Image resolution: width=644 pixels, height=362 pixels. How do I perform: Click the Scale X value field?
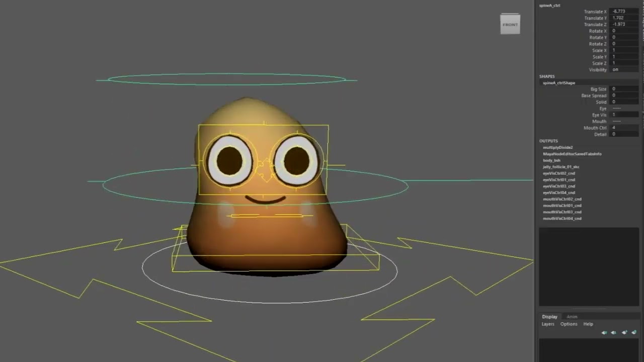(x=624, y=50)
